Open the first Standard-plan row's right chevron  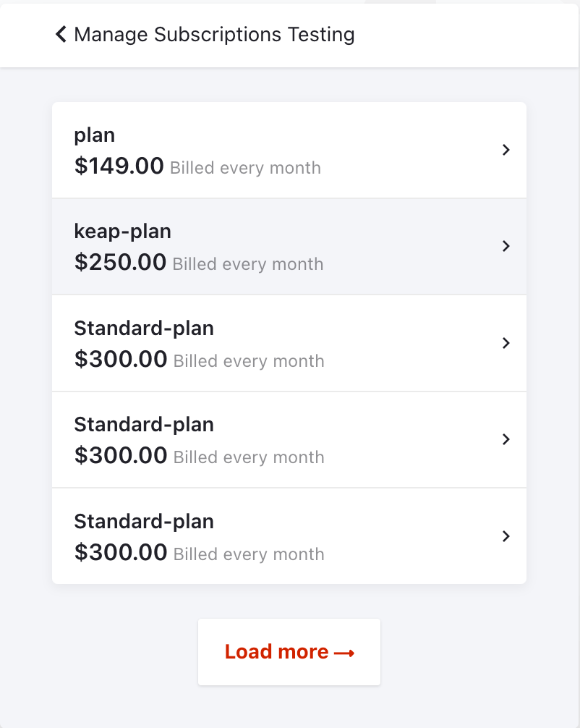tap(506, 343)
